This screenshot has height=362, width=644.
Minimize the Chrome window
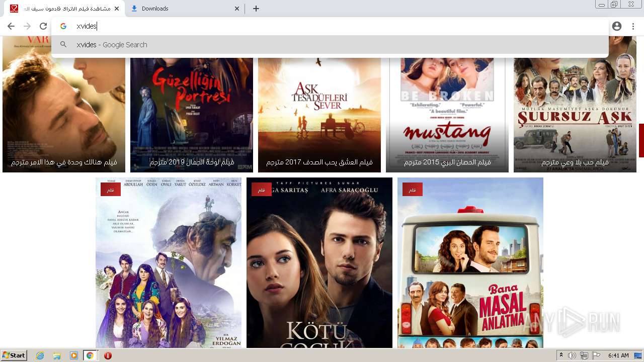point(601,4)
